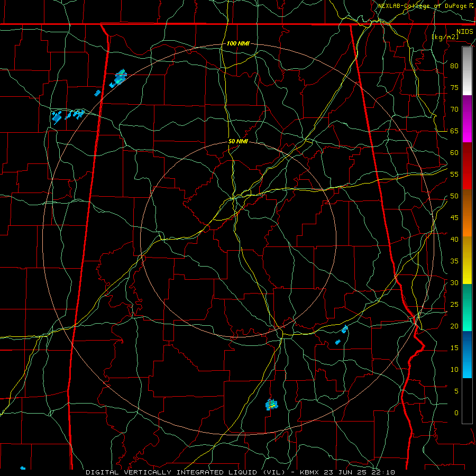Select the "15" value on the VIL scale
This screenshot has height=476, width=476.
click(x=454, y=348)
